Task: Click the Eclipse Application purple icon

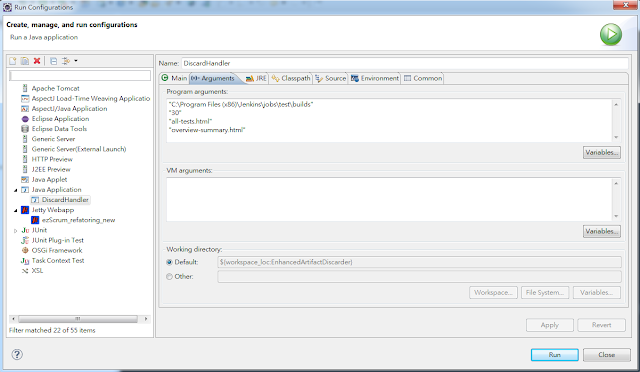Action: (x=25, y=119)
